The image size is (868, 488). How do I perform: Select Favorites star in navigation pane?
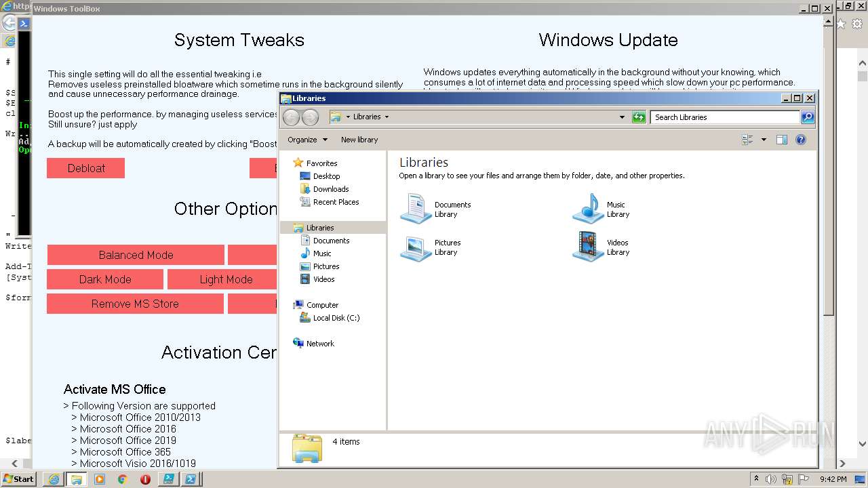[298, 163]
